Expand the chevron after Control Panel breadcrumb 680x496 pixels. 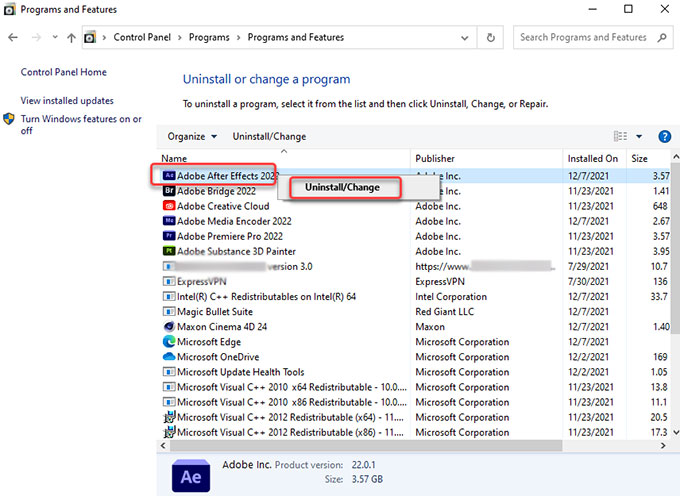point(180,38)
